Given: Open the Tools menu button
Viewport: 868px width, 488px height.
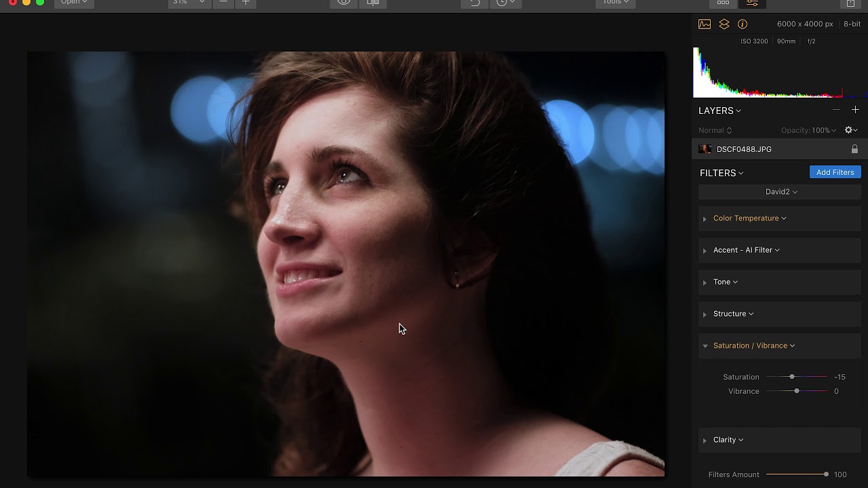Looking at the screenshot, I should [x=616, y=3].
